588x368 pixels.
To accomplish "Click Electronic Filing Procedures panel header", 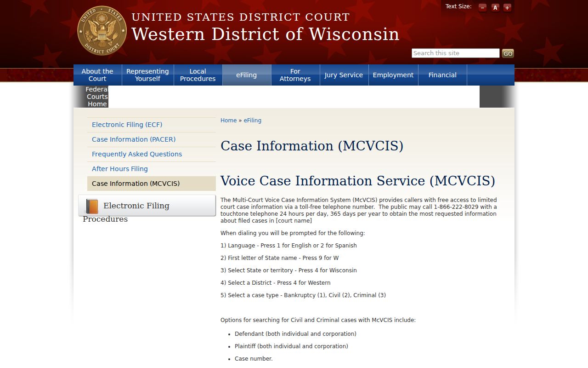I will [x=147, y=206].
